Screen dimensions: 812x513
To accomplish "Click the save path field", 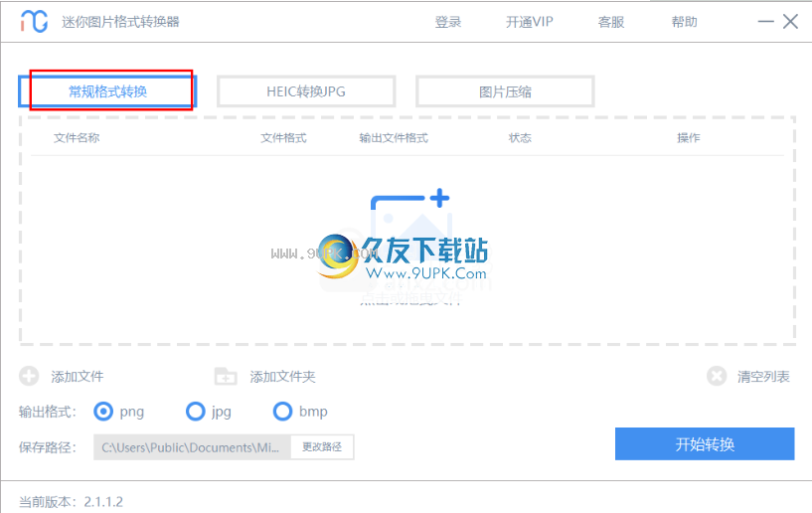I will 192,447.
